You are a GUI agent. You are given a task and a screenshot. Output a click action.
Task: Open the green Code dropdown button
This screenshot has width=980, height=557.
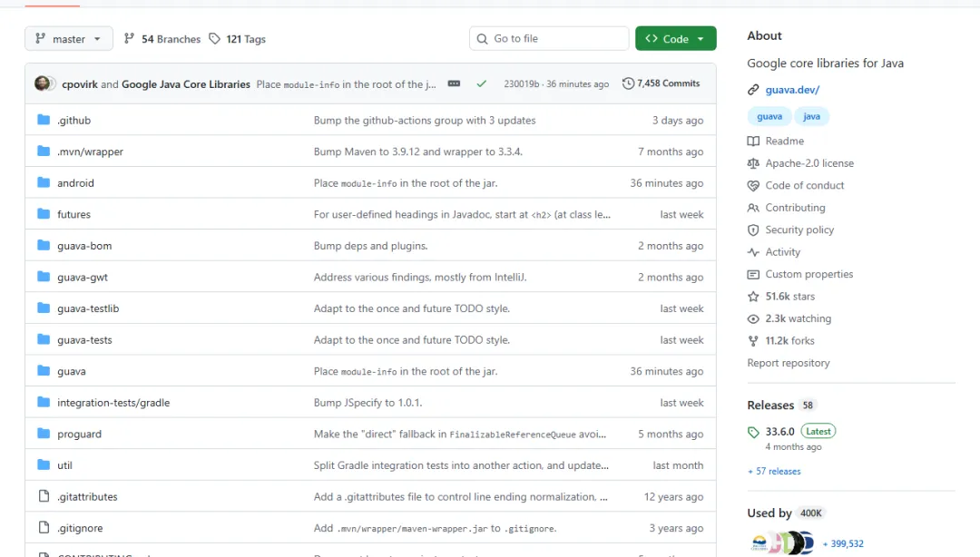point(676,39)
